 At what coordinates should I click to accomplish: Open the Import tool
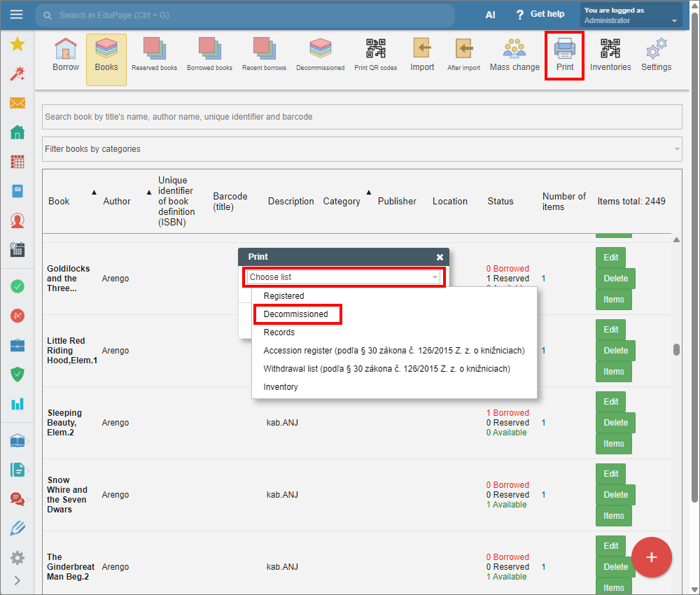(x=422, y=55)
